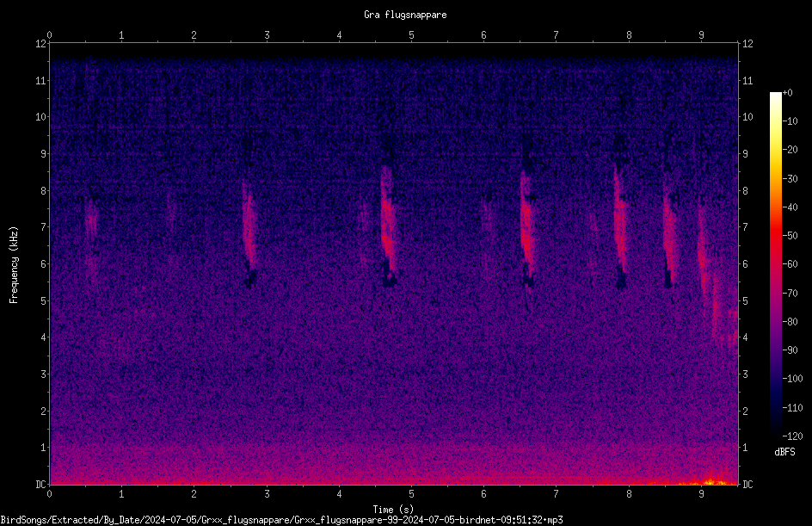
Task: Select the file path text at the bottom
Action: [282, 520]
